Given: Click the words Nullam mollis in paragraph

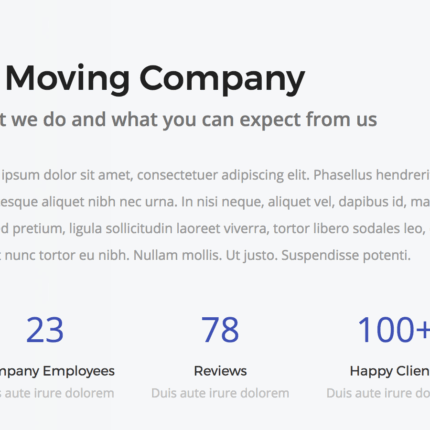Looking at the screenshot, I should click(x=178, y=256).
